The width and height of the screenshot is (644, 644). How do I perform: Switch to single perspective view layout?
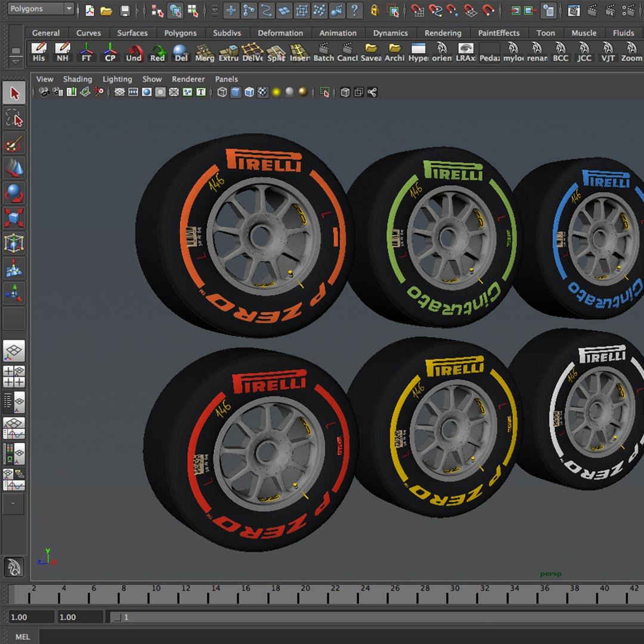tap(14, 351)
